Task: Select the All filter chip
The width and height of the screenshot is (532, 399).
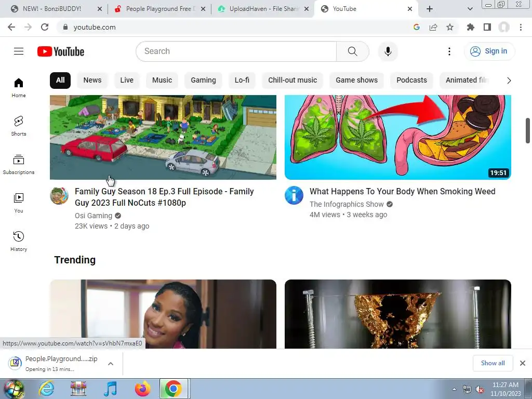Action: (x=60, y=81)
